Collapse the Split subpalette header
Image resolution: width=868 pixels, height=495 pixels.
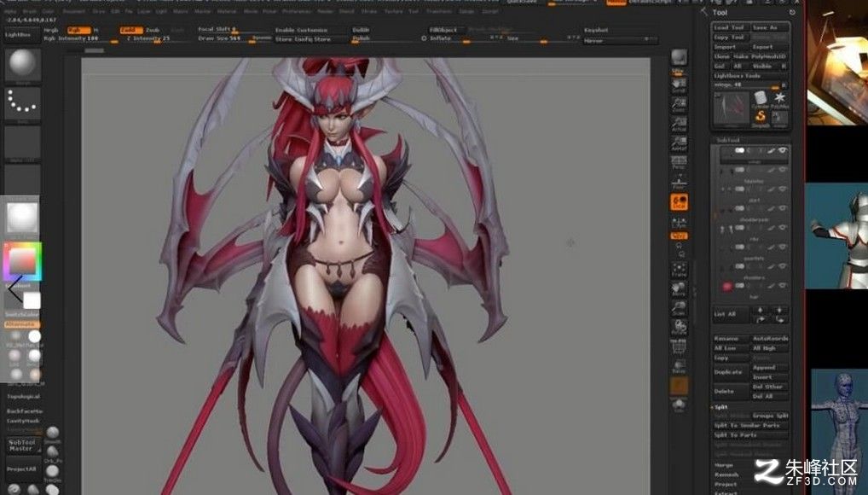[720, 407]
